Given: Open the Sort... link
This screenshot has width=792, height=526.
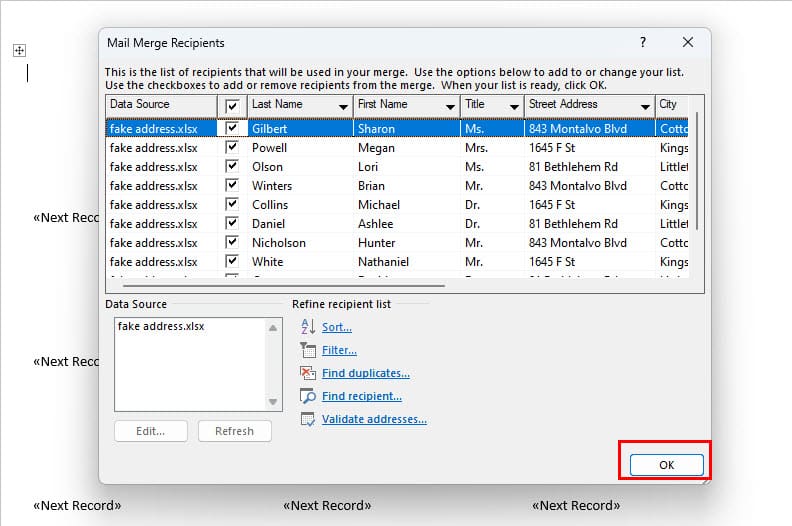Looking at the screenshot, I should coord(337,327).
